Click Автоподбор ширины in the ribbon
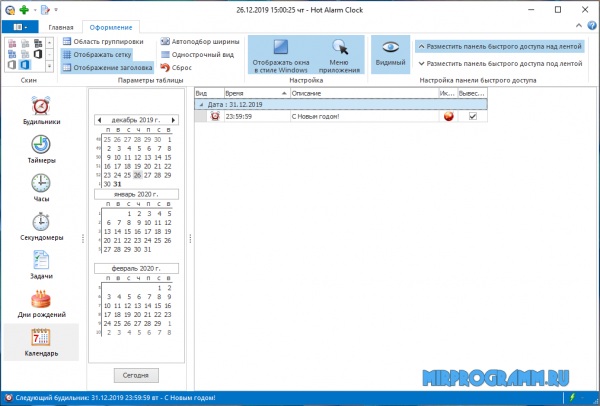600x406 pixels. tap(200, 41)
